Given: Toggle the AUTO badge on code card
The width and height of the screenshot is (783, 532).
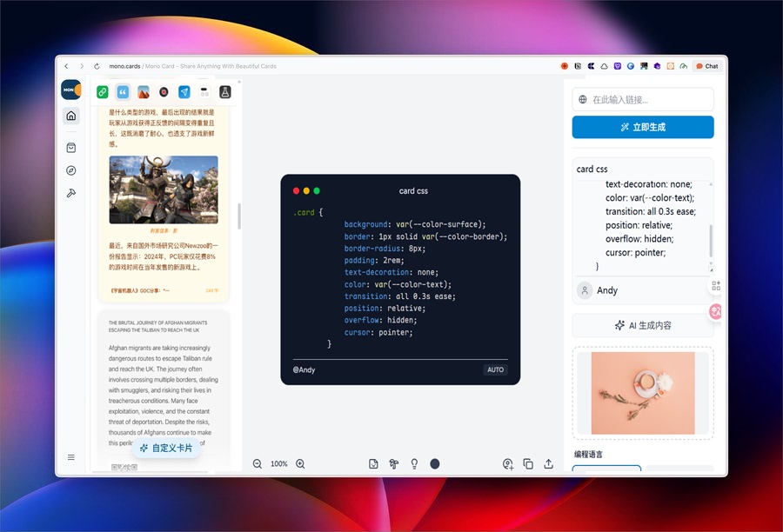Looking at the screenshot, I should 495,369.
